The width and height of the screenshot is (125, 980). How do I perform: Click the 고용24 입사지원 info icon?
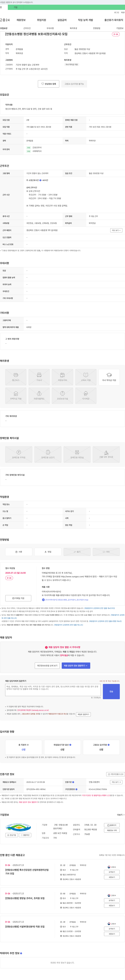click(x=109, y=745)
